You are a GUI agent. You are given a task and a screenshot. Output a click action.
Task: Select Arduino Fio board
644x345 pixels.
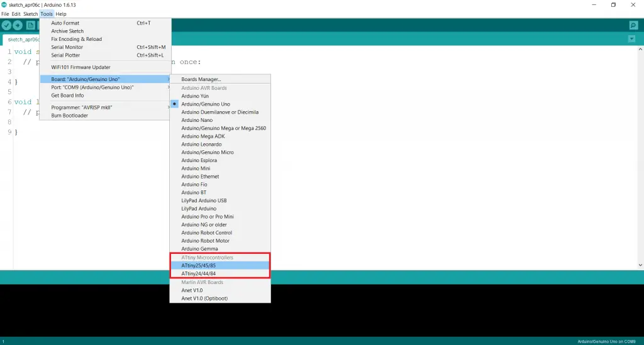(220, 185)
